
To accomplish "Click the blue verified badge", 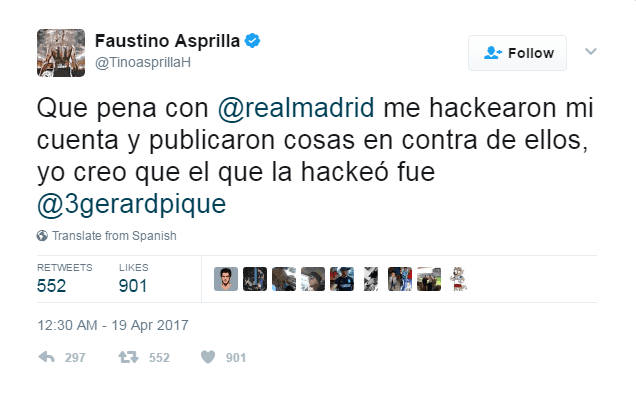I will point(252,41).
